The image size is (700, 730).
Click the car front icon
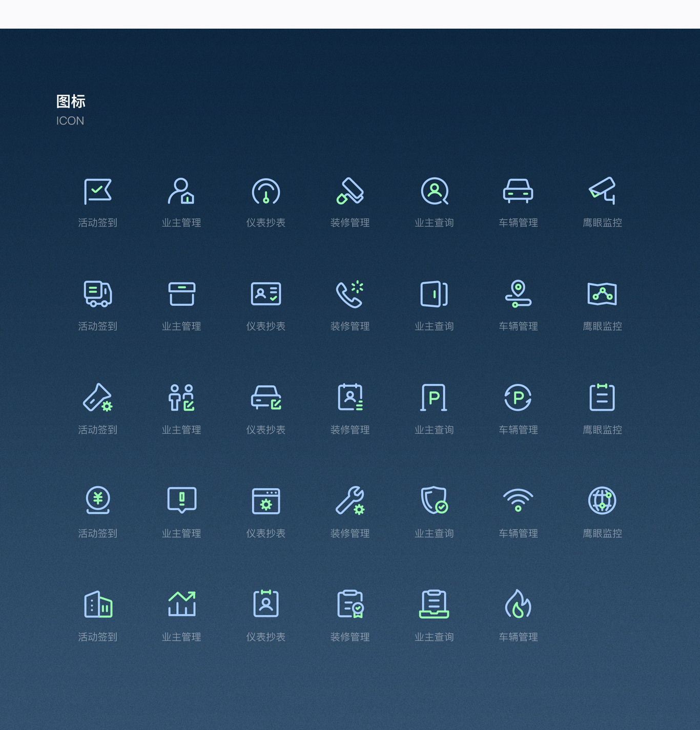518,192
